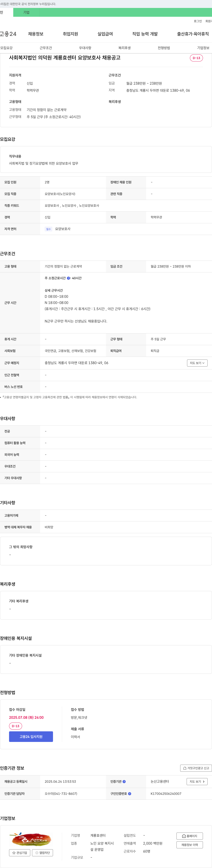Click the 필수 tag beside 요양보호사
The width and height of the screenshot is (212, 868).
(48, 229)
